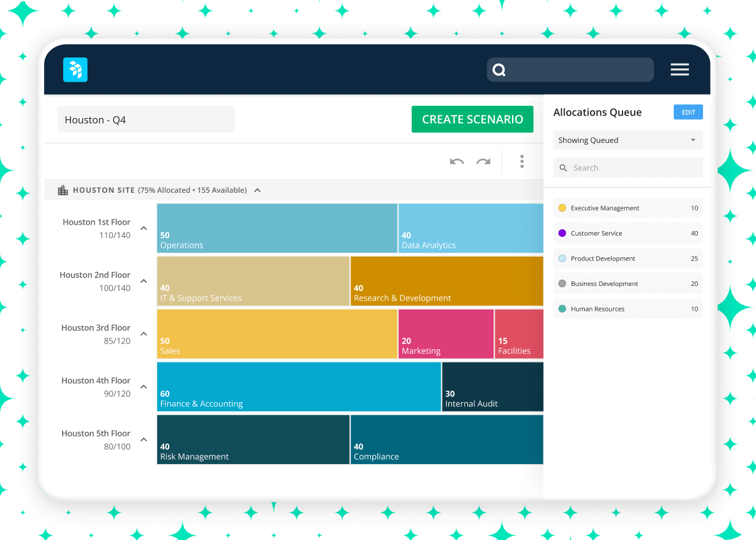The width and height of the screenshot is (756, 540).
Task: Click the search icon in Allocations Queue
Action: [x=563, y=168]
